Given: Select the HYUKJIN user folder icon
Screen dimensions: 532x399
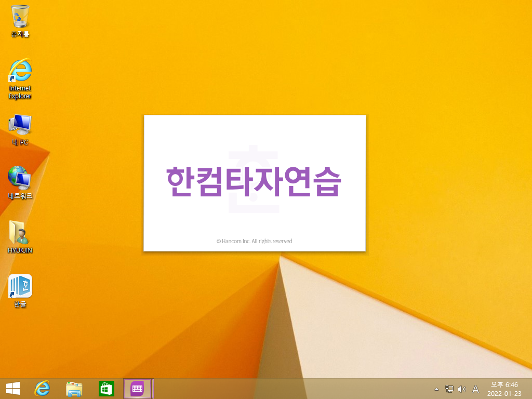Looking at the screenshot, I should point(20,237).
